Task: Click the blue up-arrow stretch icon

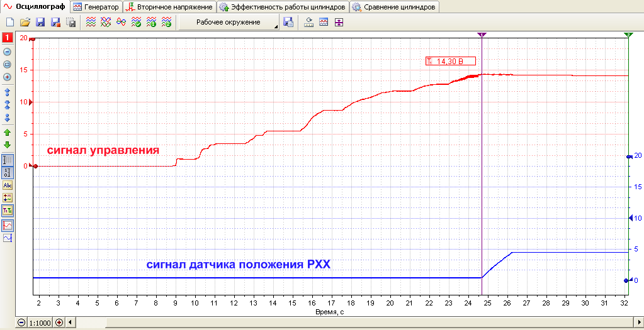Action: click(8, 91)
